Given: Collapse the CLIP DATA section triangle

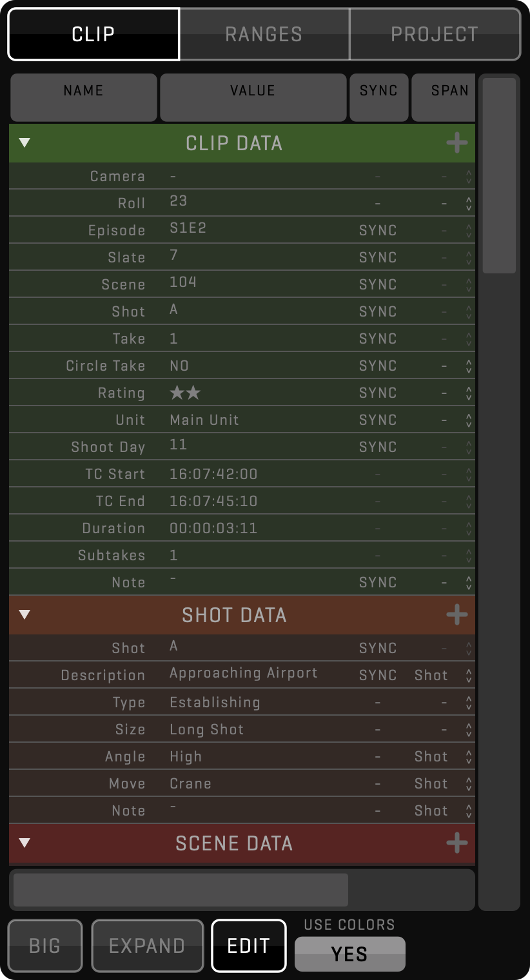Looking at the screenshot, I should [25, 143].
